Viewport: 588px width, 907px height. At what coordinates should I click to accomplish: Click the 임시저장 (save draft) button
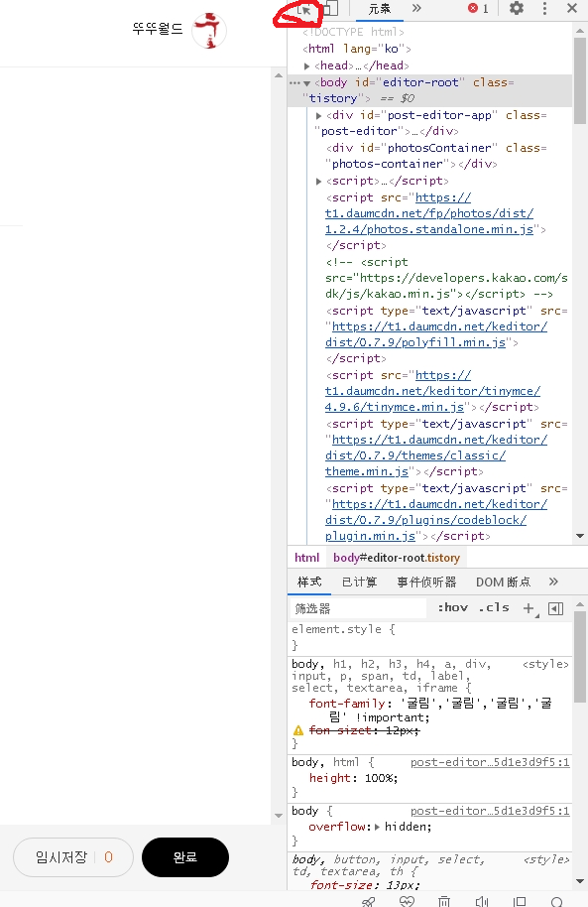(x=73, y=857)
